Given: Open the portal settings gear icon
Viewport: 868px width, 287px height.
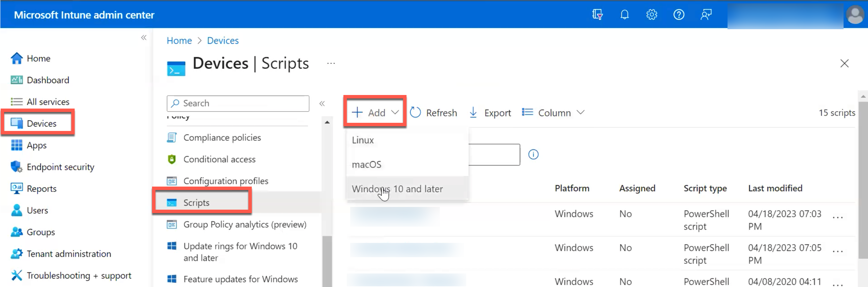Looking at the screenshot, I should 652,15.
